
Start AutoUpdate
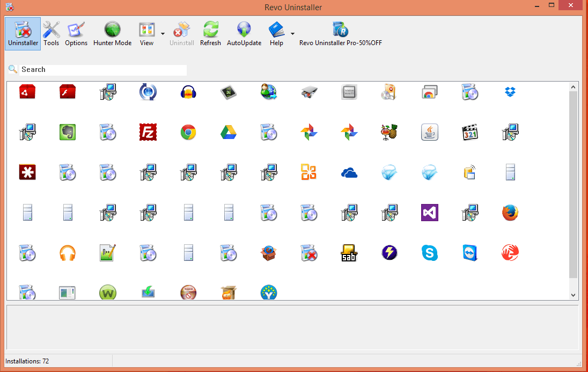[x=244, y=34]
